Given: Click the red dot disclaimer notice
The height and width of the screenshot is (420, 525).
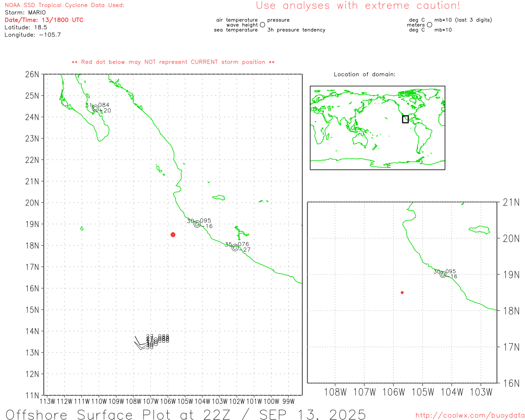Looking at the screenshot, I should [x=173, y=62].
